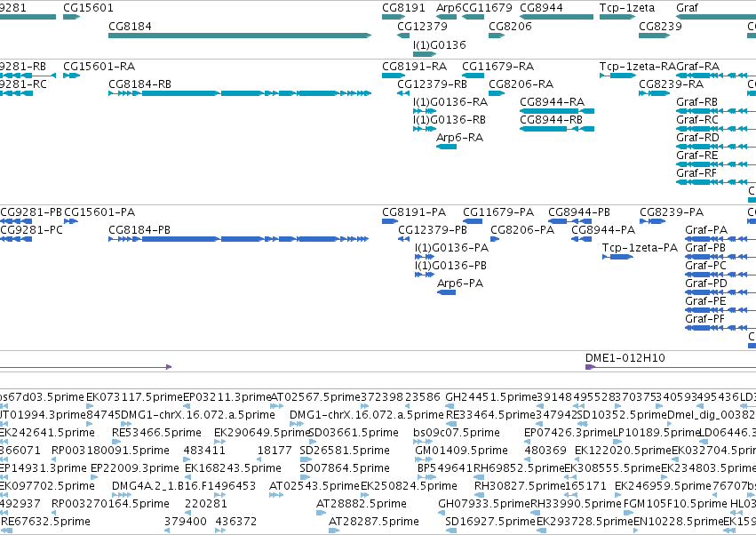Viewport: 756px width, 535px height.
Task: Select the CG8239-RA transcript label
Action: click(671, 84)
